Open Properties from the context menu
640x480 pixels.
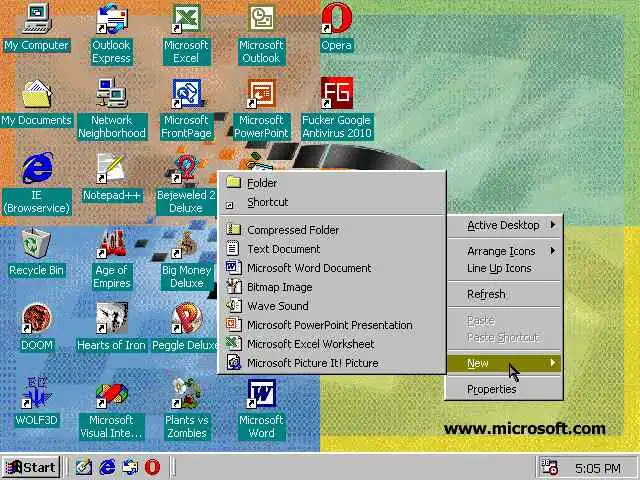click(x=504, y=389)
